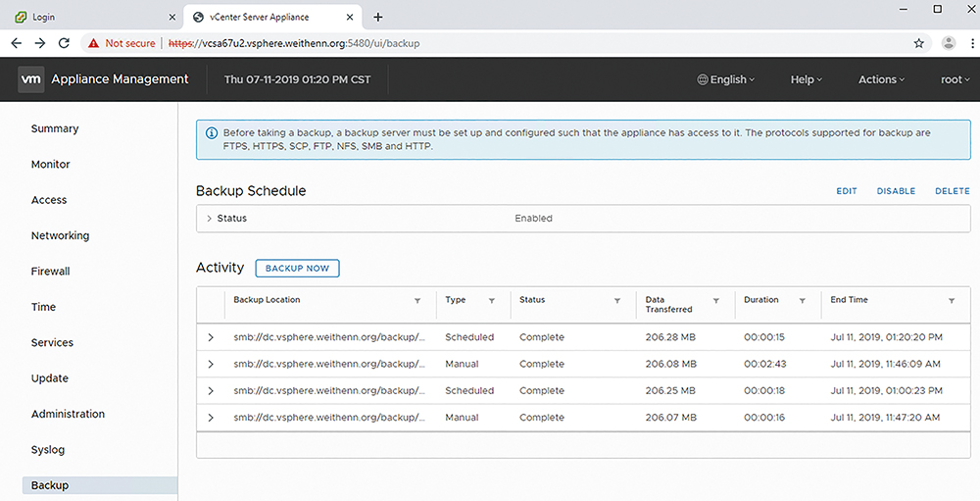
Task: Click the vm logo in header
Action: pyautogui.click(x=31, y=79)
